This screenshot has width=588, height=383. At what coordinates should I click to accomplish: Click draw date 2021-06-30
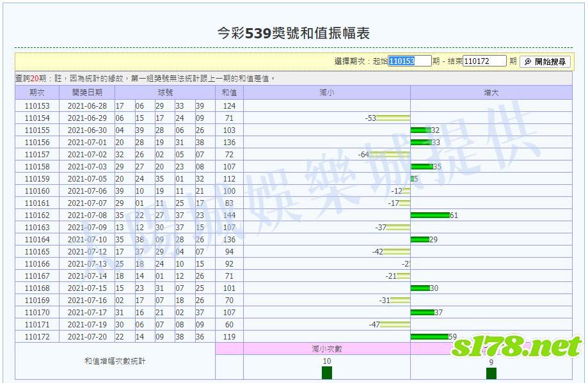coord(87,130)
